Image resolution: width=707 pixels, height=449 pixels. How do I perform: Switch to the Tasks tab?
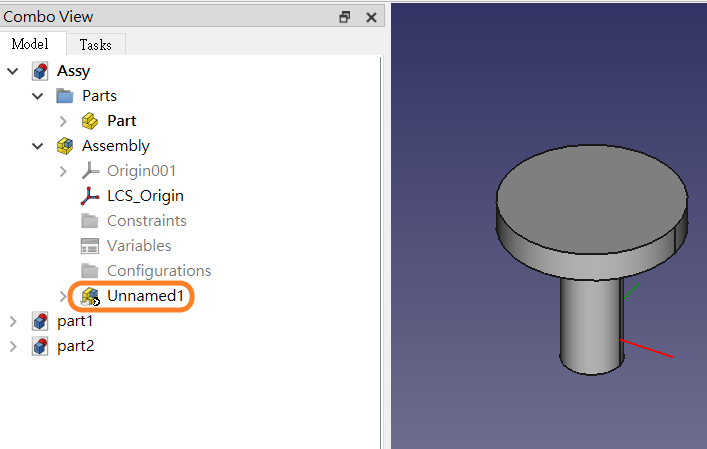click(x=96, y=45)
